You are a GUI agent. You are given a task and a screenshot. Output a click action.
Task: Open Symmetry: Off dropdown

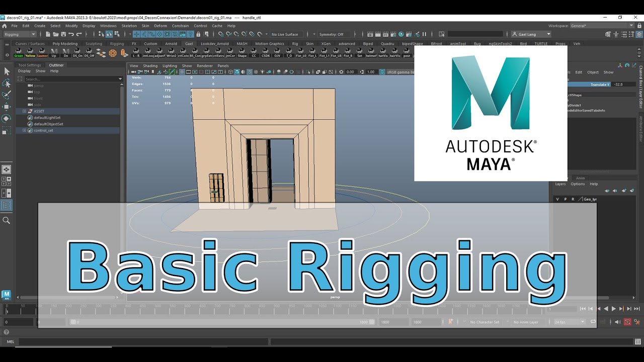[333, 34]
